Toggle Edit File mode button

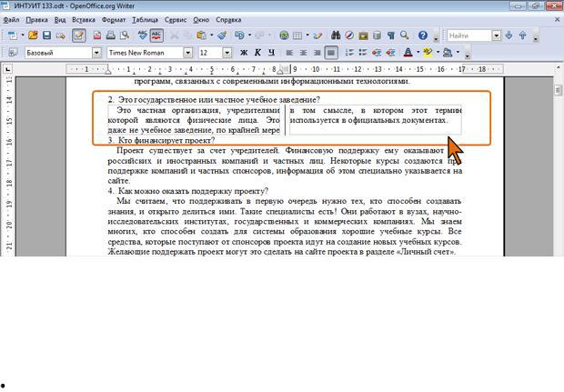(79, 35)
